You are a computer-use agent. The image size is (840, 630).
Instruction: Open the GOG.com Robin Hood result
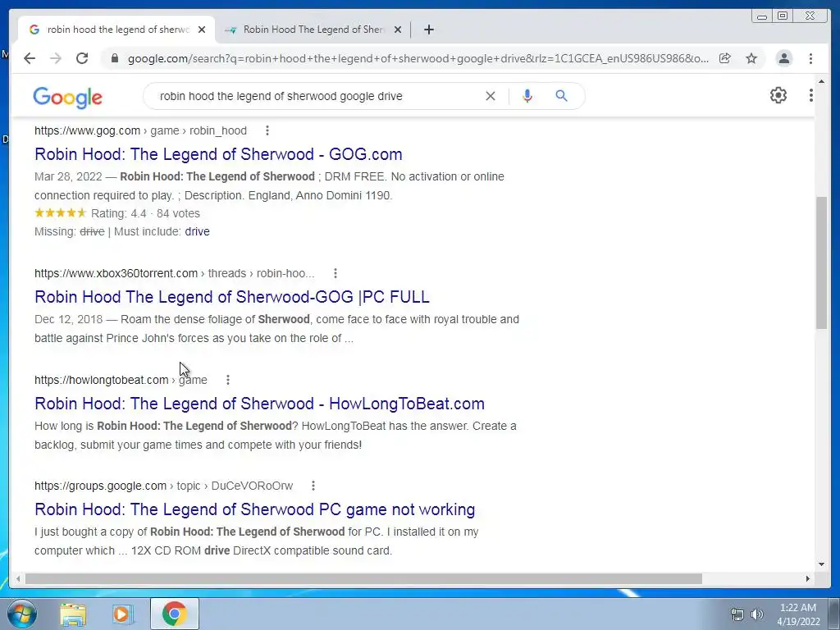218,154
